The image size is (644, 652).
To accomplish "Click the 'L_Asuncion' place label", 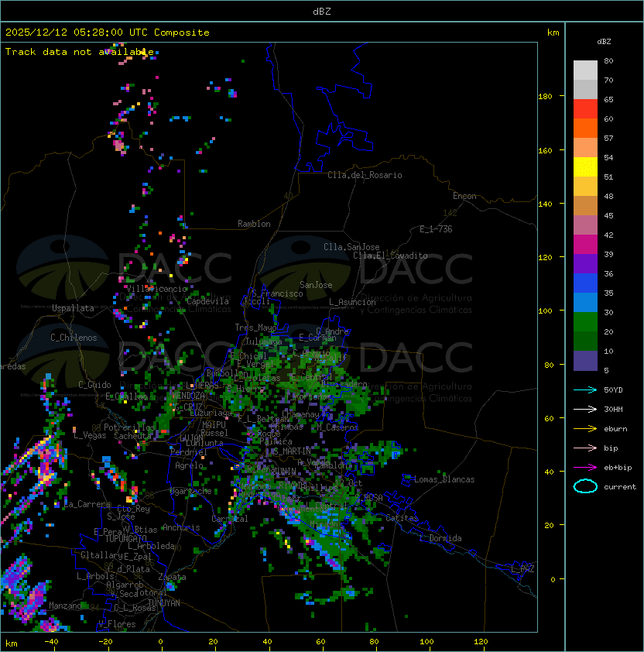I will [352, 302].
